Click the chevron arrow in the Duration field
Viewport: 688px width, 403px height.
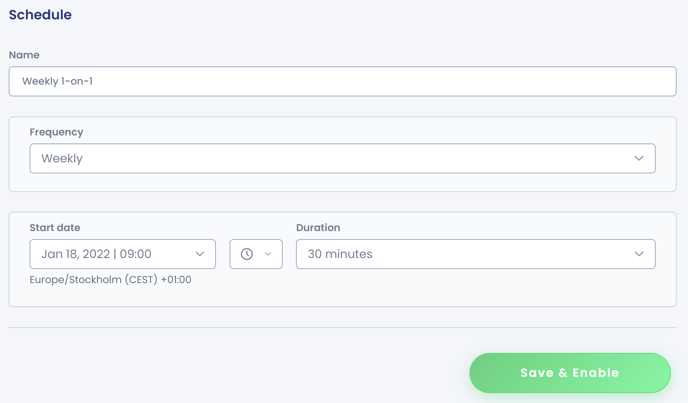(639, 254)
